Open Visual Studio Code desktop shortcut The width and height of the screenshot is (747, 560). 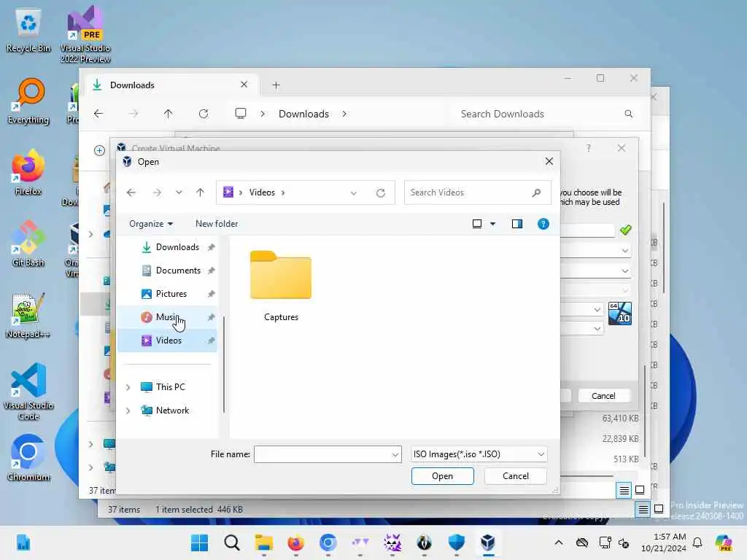28,392
